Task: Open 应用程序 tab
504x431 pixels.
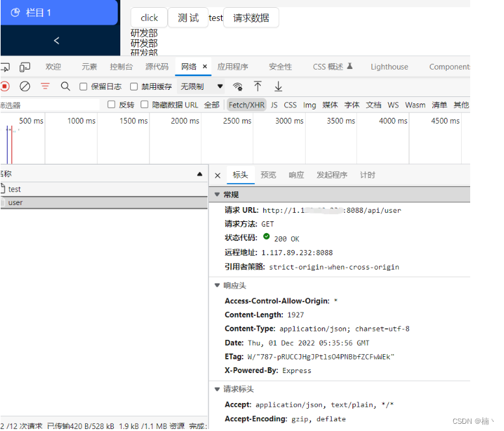Action: [x=233, y=67]
